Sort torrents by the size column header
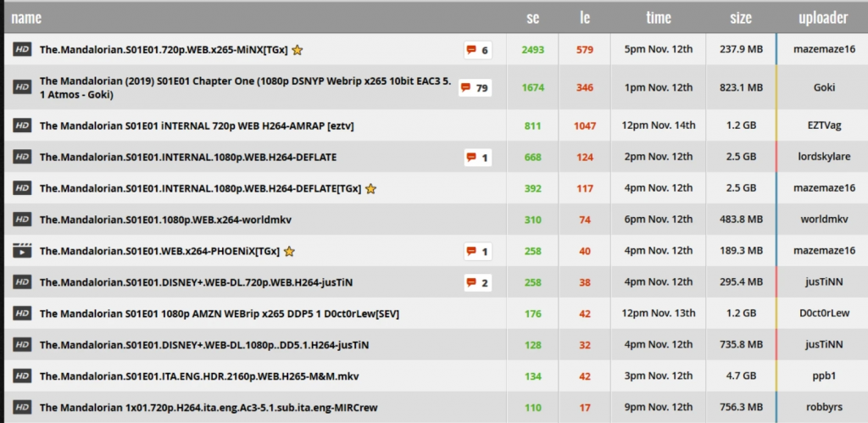This screenshot has height=423, width=868. click(741, 17)
